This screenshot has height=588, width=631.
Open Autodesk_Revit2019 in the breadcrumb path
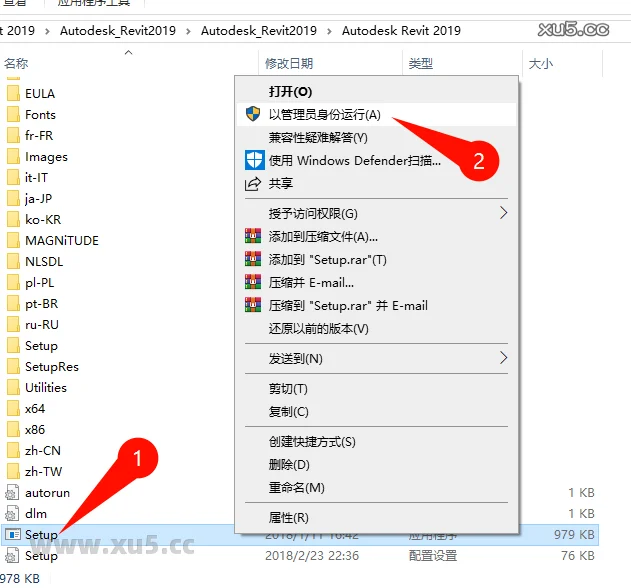point(117,31)
